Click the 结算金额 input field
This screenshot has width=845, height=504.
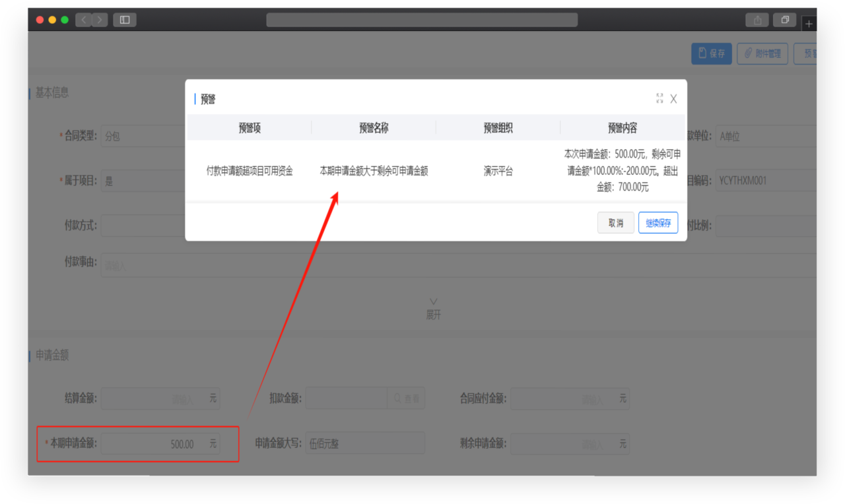[160, 398]
